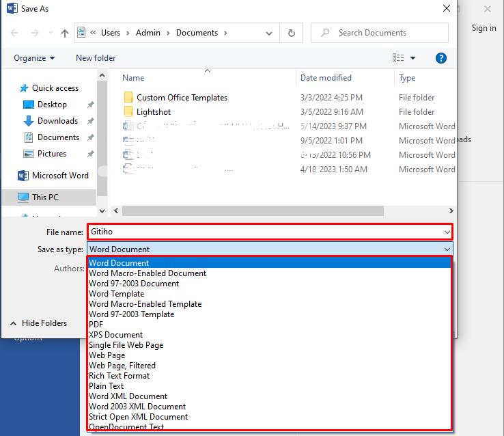Viewport: 504px width, 436px height.
Task: Open the Organize menu
Action: pyautogui.click(x=34, y=58)
